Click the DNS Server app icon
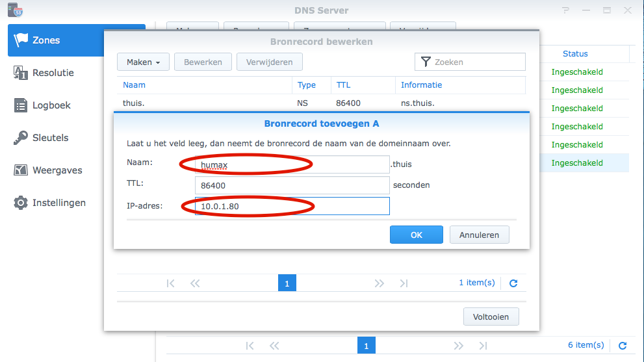 pos(15,10)
